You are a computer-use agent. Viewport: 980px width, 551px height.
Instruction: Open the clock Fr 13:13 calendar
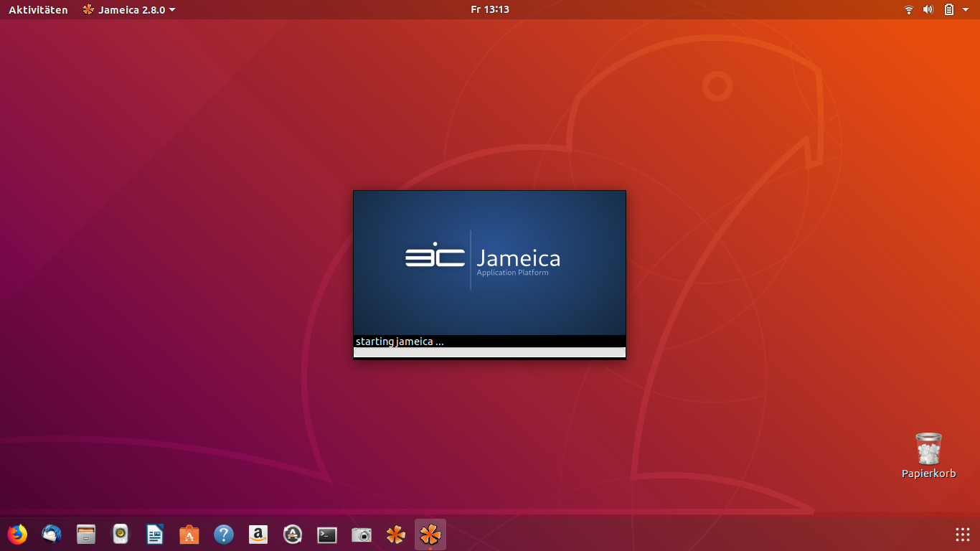(x=490, y=9)
